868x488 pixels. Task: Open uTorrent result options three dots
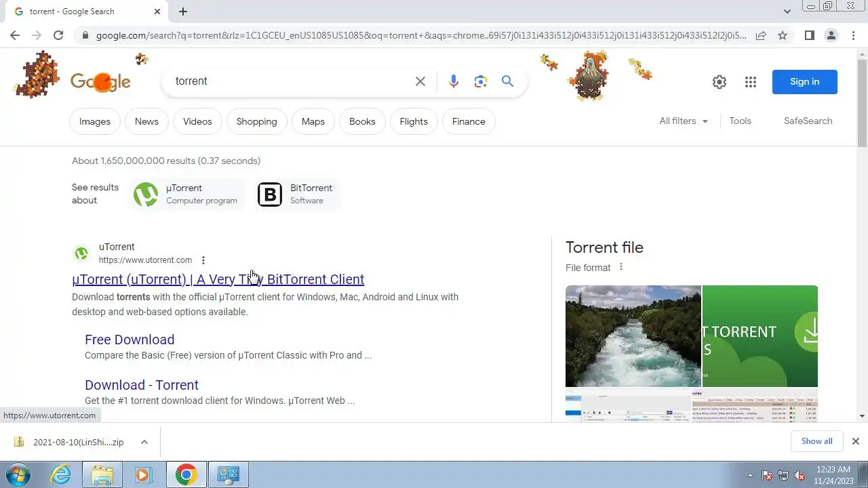coord(203,260)
